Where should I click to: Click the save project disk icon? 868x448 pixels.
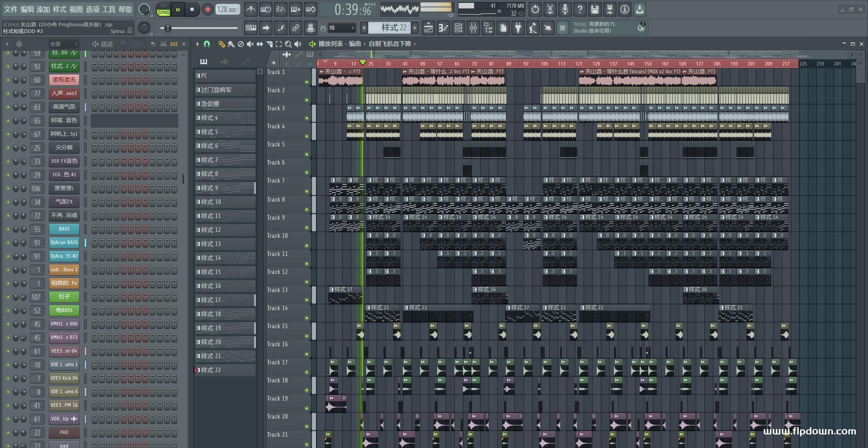[595, 9]
